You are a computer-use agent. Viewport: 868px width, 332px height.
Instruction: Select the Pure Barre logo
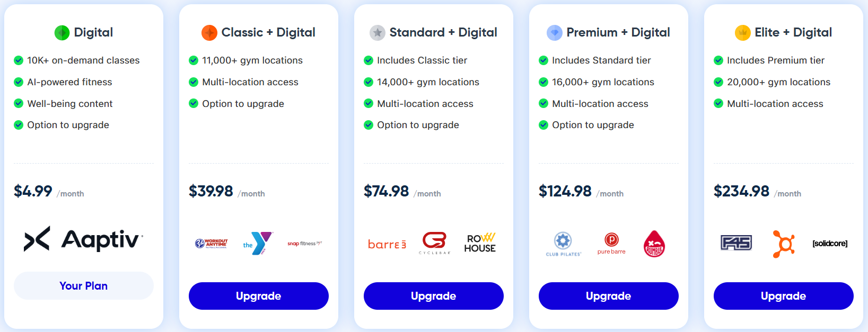click(x=611, y=244)
